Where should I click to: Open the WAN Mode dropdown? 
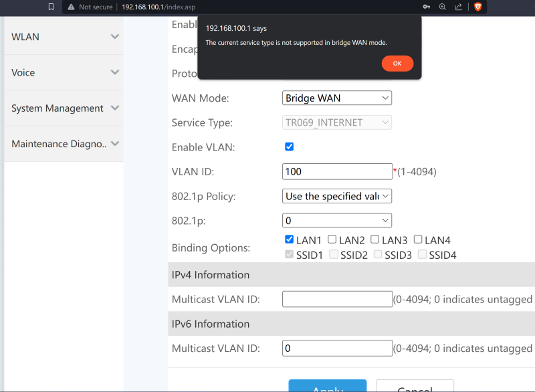click(337, 98)
